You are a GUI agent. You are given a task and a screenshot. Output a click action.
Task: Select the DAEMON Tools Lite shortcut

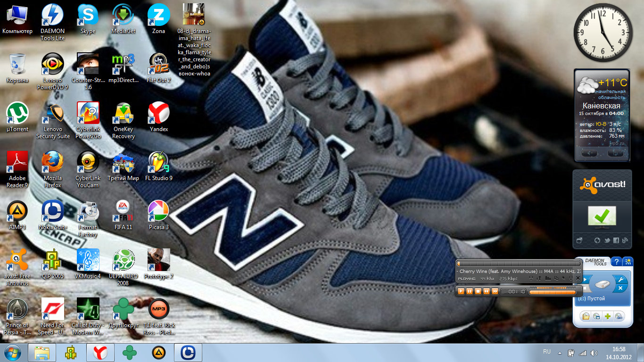tap(53, 23)
